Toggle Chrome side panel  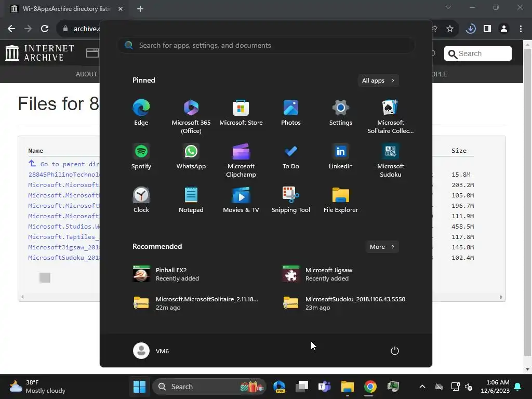click(x=487, y=29)
